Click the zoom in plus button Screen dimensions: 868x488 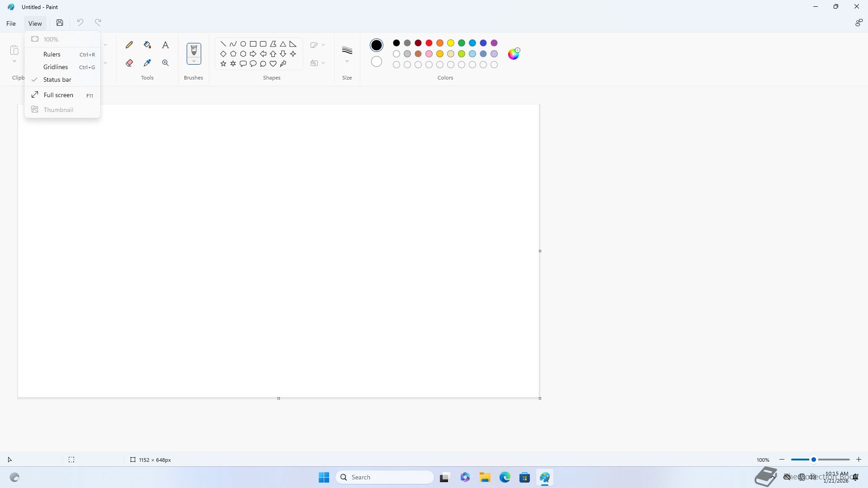(x=859, y=460)
